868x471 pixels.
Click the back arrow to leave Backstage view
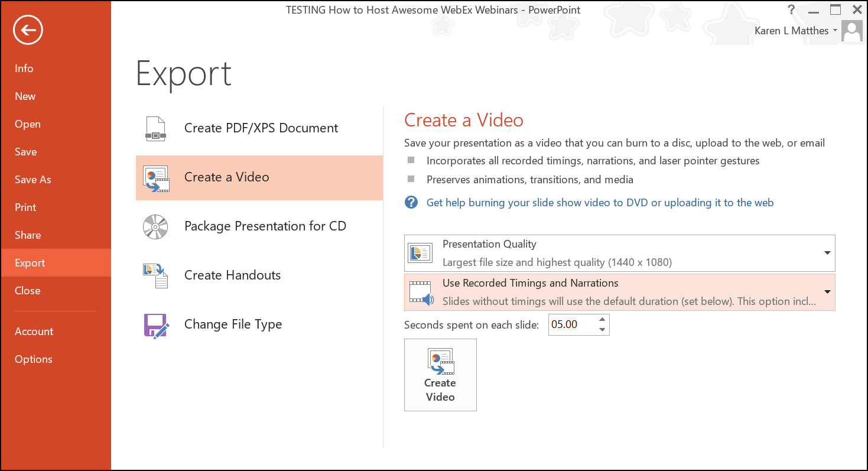[28, 30]
